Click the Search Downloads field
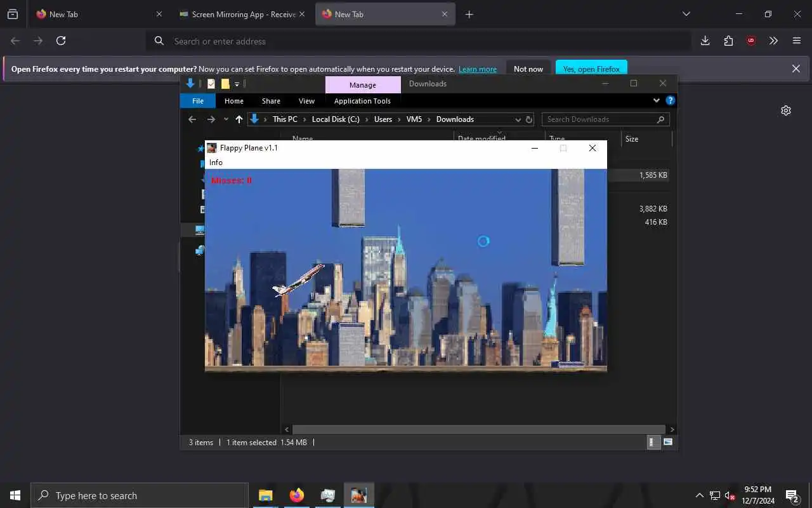This screenshot has height=508, width=812. 605,119
